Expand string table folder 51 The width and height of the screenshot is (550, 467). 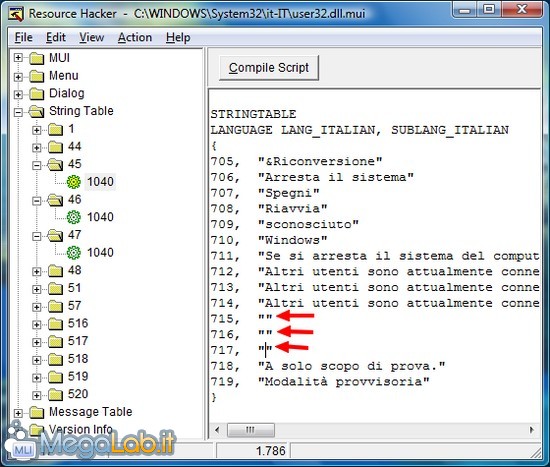36,289
